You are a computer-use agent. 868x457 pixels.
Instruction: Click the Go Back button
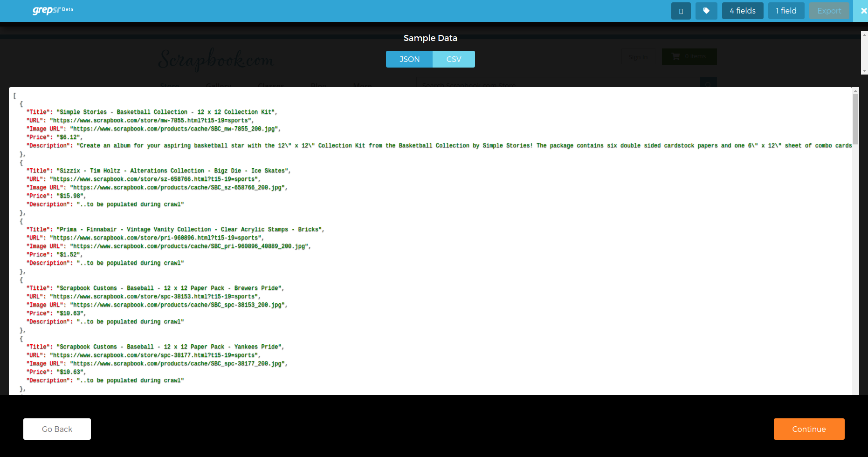57,429
